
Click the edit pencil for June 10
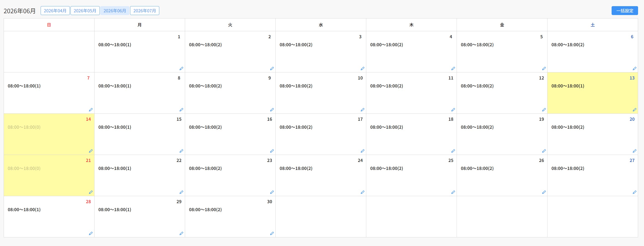pyautogui.click(x=362, y=110)
